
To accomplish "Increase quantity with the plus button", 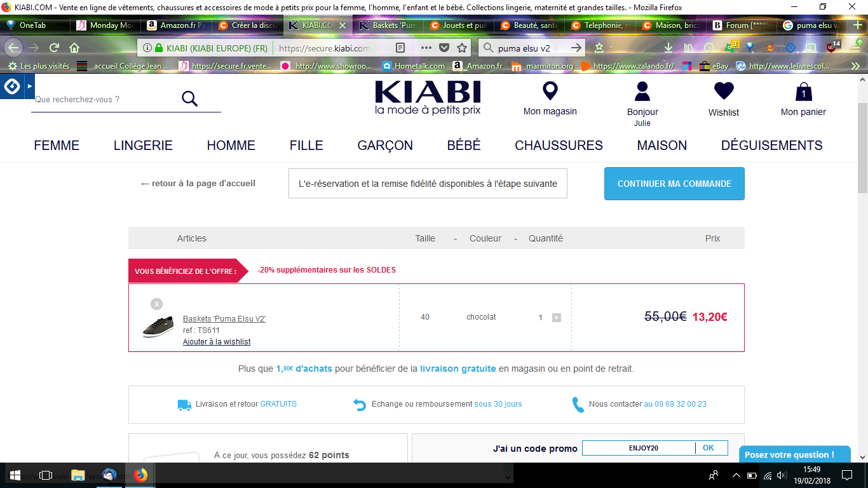I will pyautogui.click(x=557, y=318).
